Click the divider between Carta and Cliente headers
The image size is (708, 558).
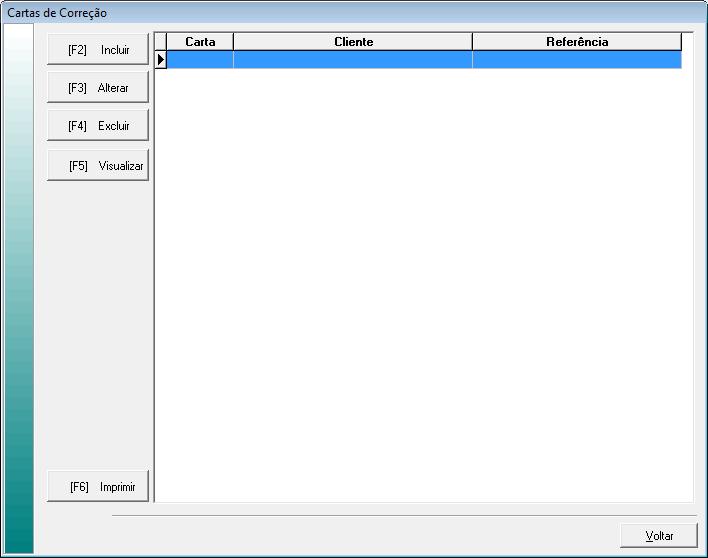233,42
